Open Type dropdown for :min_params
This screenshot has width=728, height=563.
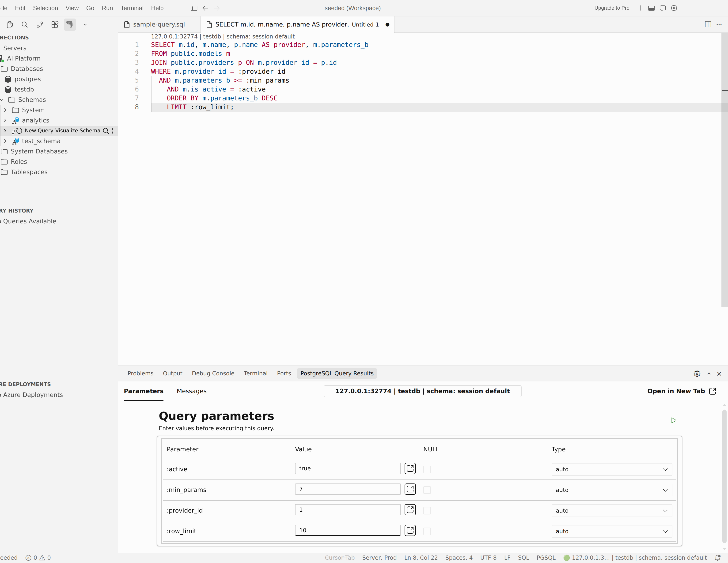pyautogui.click(x=612, y=490)
